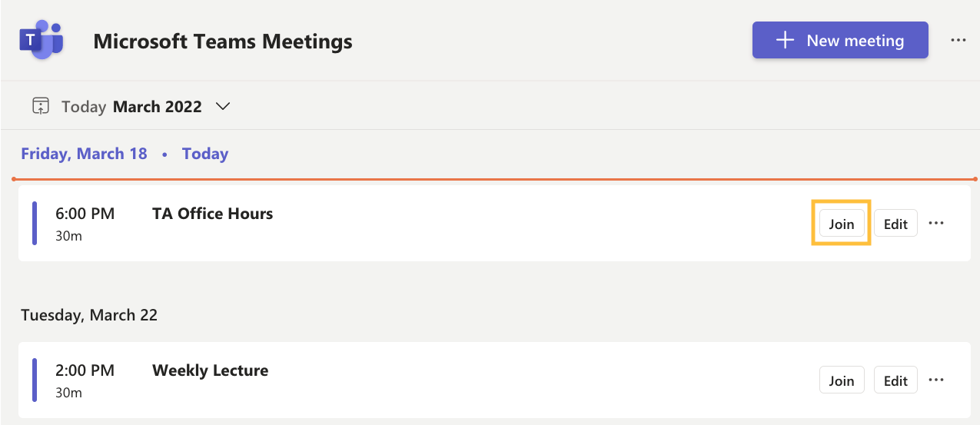Click the Microsoft Teams Meetings title
980x425 pixels.
223,42
